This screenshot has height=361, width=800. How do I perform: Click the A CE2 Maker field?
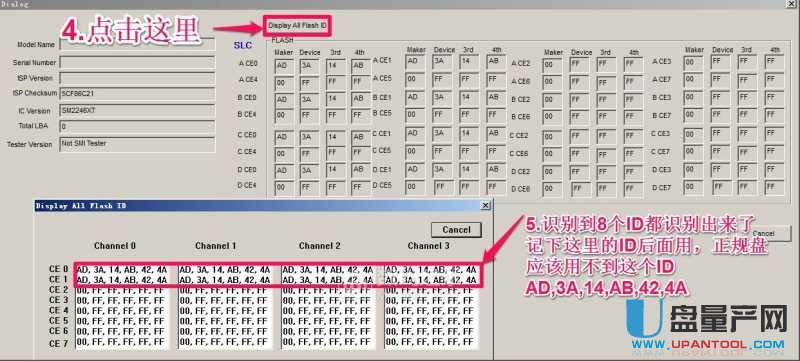552,65
